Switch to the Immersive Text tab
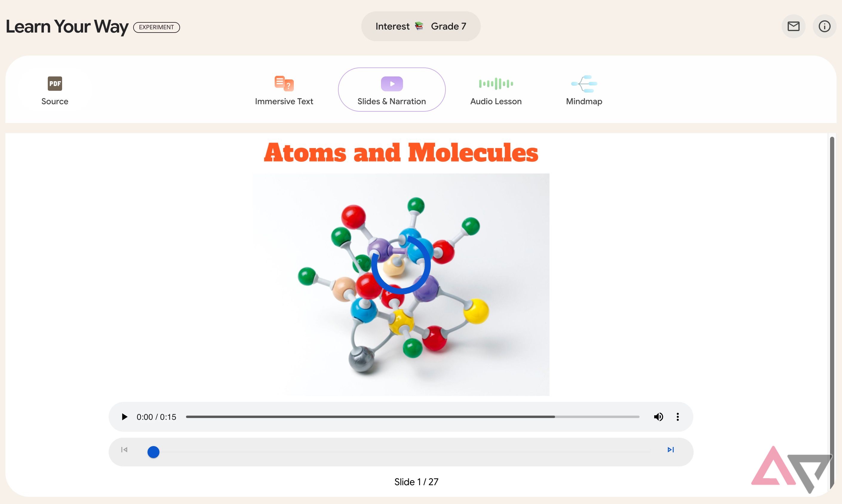Viewport: 842px width, 504px height. (284, 90)
